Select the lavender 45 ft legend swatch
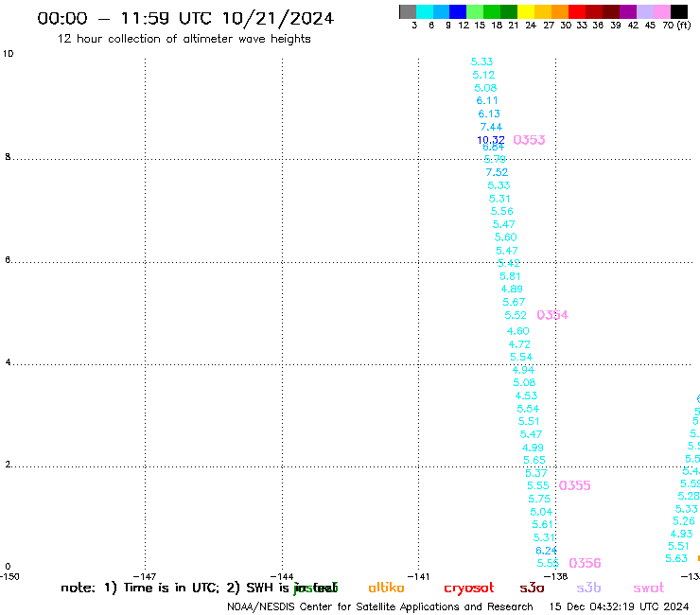Screen dimensions: 700x615 point(645,11)
